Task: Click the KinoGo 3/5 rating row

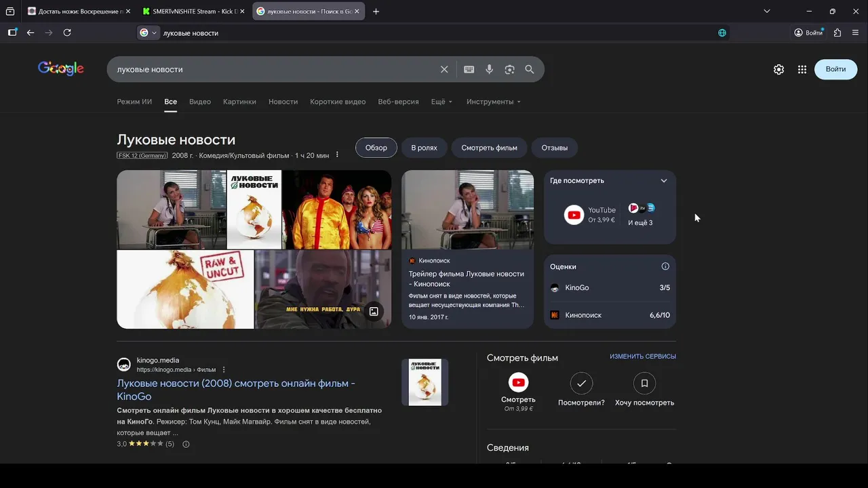Action: [x=610, y=288]
